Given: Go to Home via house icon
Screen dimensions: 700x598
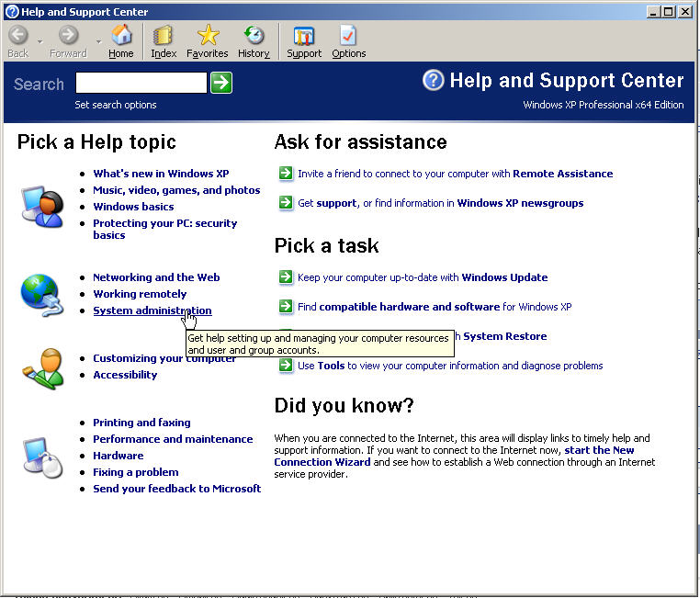Looking at the screenshot, I should point(121,35).
